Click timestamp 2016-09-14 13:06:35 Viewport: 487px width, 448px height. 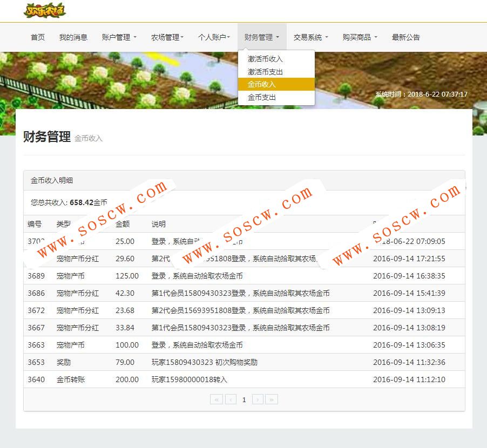pos(409,345)
